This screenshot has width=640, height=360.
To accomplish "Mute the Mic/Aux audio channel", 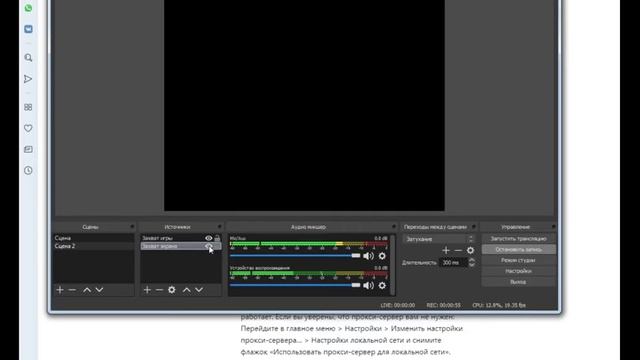I will 369,256.
